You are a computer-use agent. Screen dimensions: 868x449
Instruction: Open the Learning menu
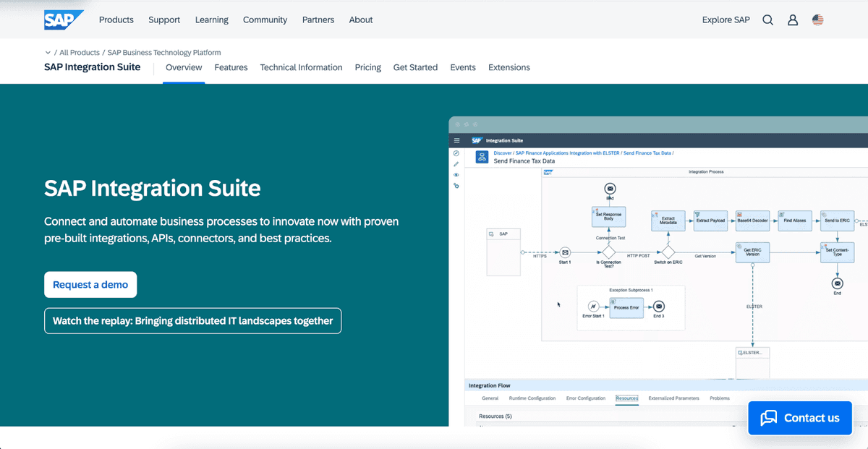coord(211,20)
